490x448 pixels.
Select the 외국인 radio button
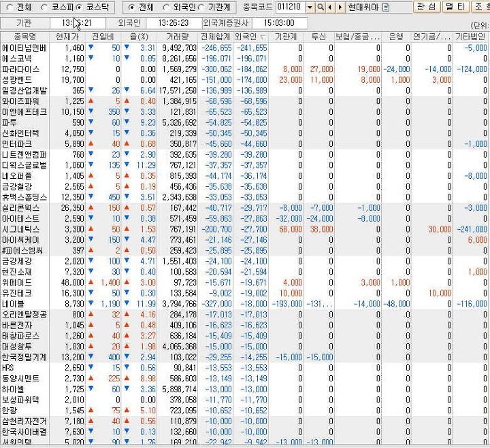pyautogui.click(x=167, y=7)
